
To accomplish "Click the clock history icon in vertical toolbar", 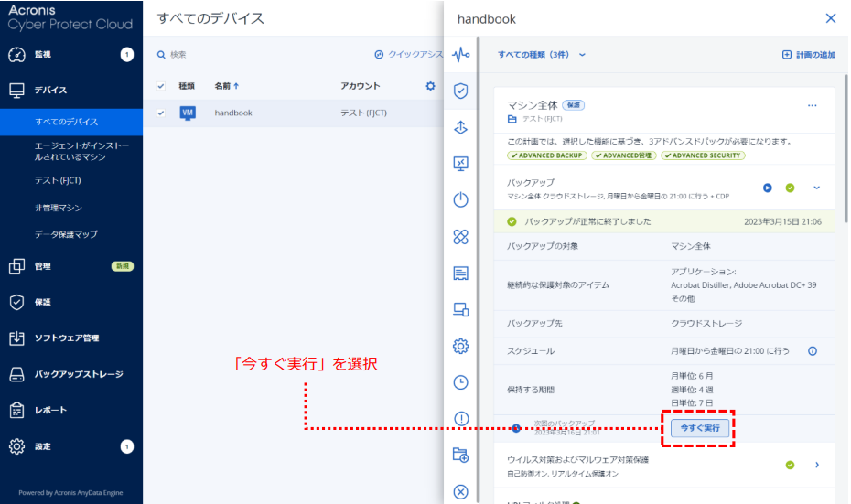I will pyautogui.click(x=461, y=382).
